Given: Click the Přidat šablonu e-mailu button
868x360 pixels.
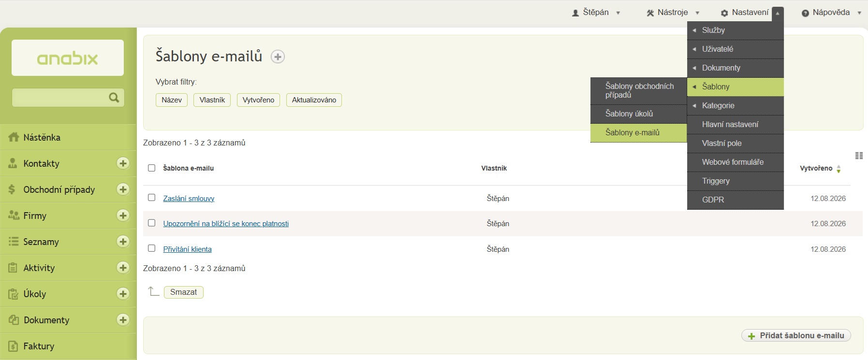Looking at the screenshot, I should (796, 335).
